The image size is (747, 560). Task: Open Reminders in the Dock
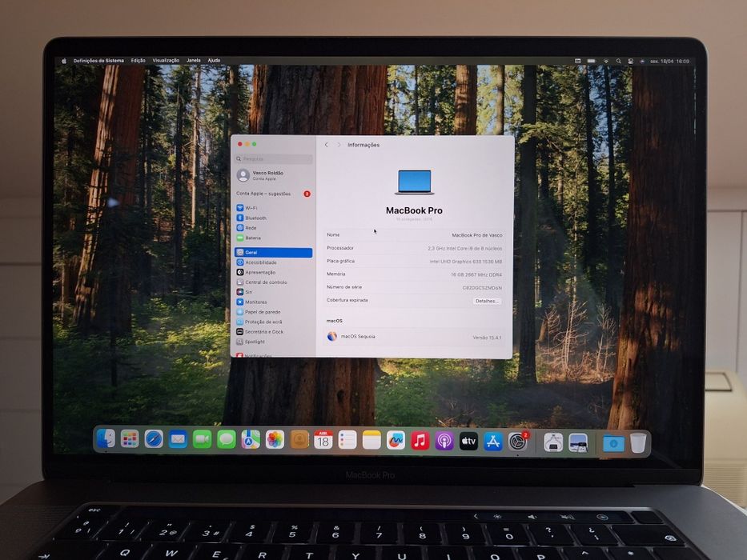coord(347,440)
